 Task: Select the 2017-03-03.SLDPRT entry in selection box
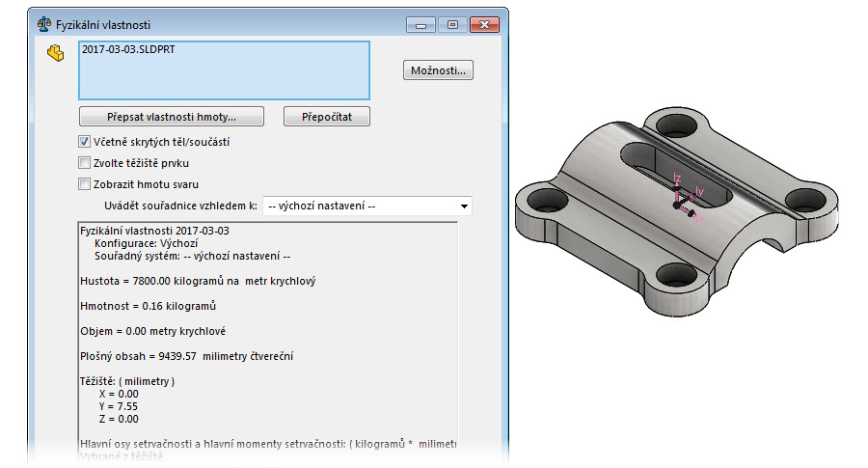point(128,49)
